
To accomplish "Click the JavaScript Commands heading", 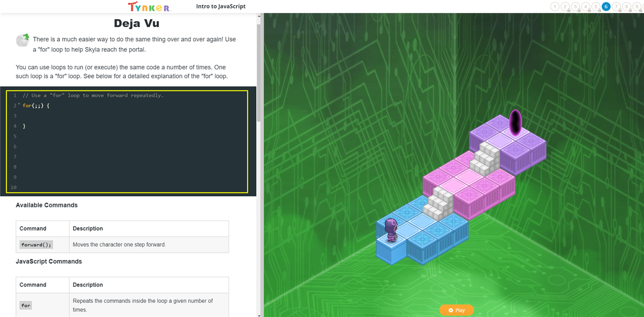I will (49, 261).
